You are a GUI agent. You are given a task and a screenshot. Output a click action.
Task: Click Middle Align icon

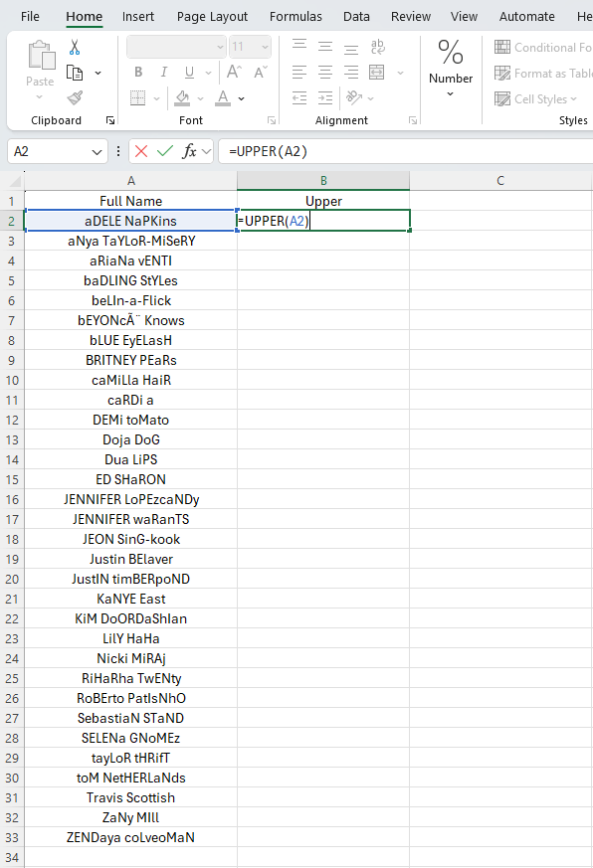[325, 46]
